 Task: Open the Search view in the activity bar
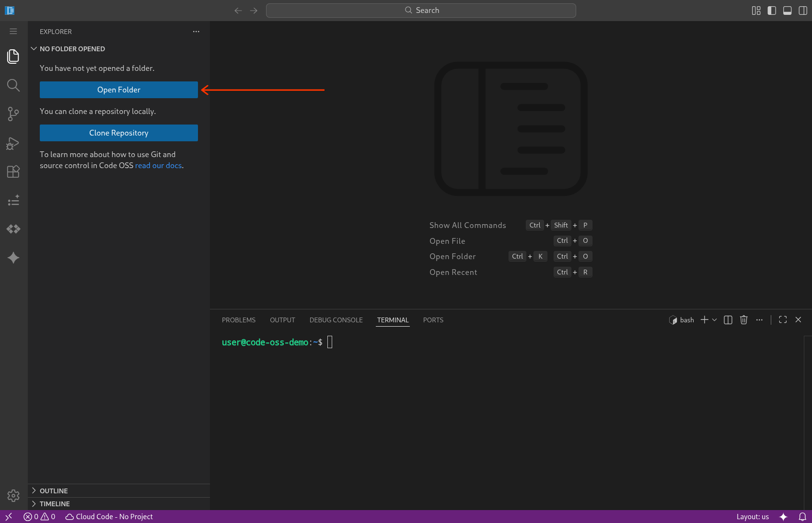pos(13,85)
